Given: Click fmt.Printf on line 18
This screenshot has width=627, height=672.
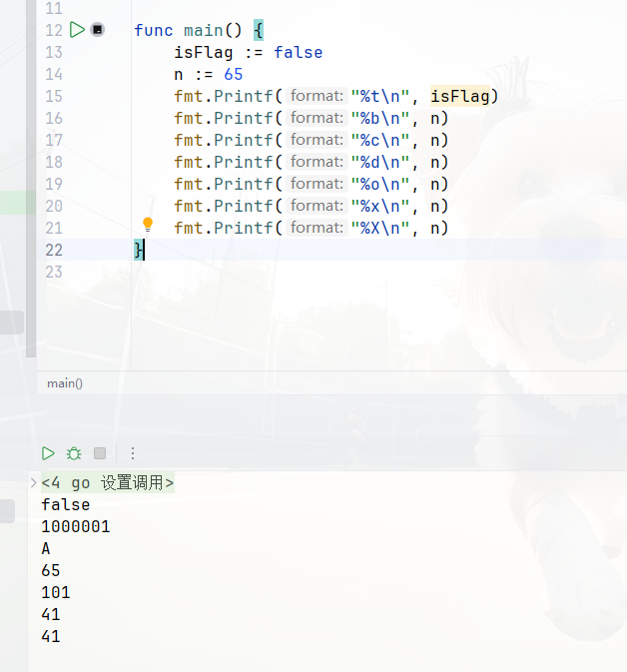Looking at the screenshot, I should (224, 163).
